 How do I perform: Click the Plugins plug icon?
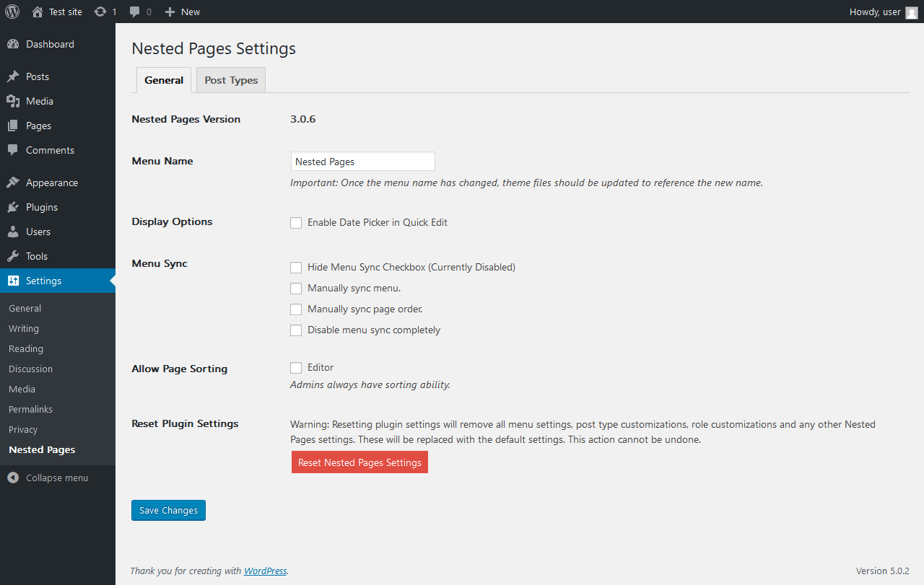pos(13,207)
